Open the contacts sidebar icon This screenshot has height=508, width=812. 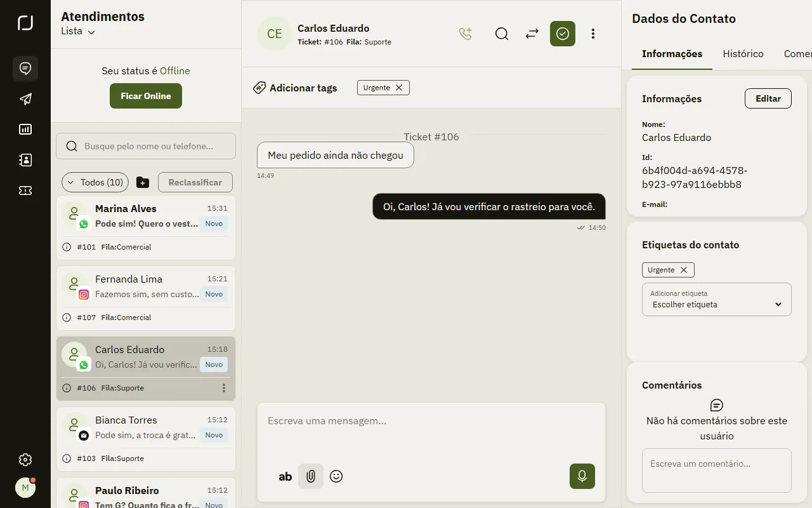click(25, 160)
